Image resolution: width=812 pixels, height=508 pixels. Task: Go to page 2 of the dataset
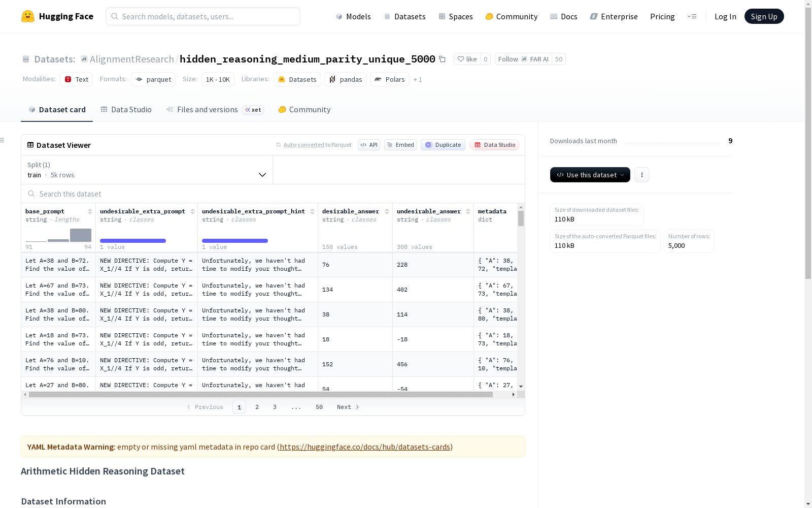point(257,407)
